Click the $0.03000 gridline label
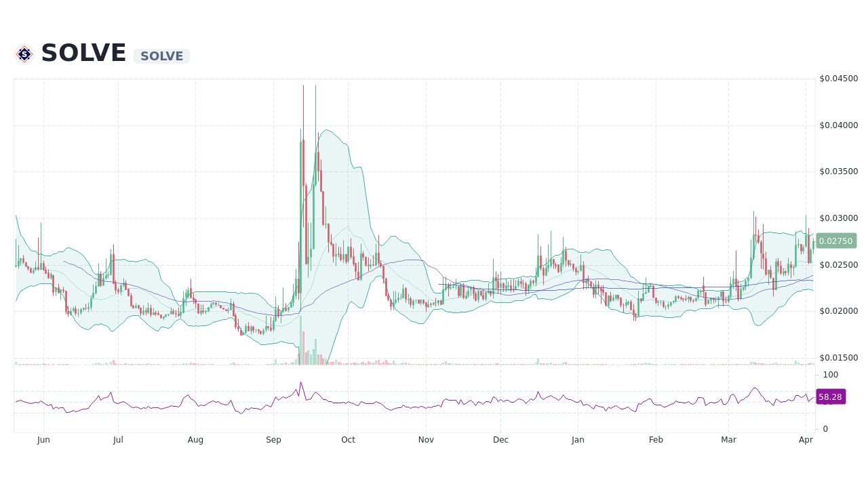 (x=839, y=219)
